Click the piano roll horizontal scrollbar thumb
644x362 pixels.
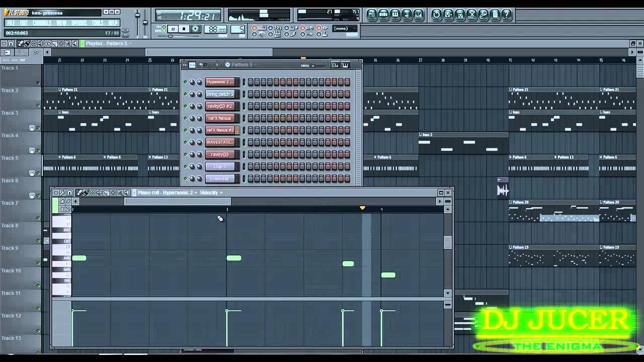[178, 202]
